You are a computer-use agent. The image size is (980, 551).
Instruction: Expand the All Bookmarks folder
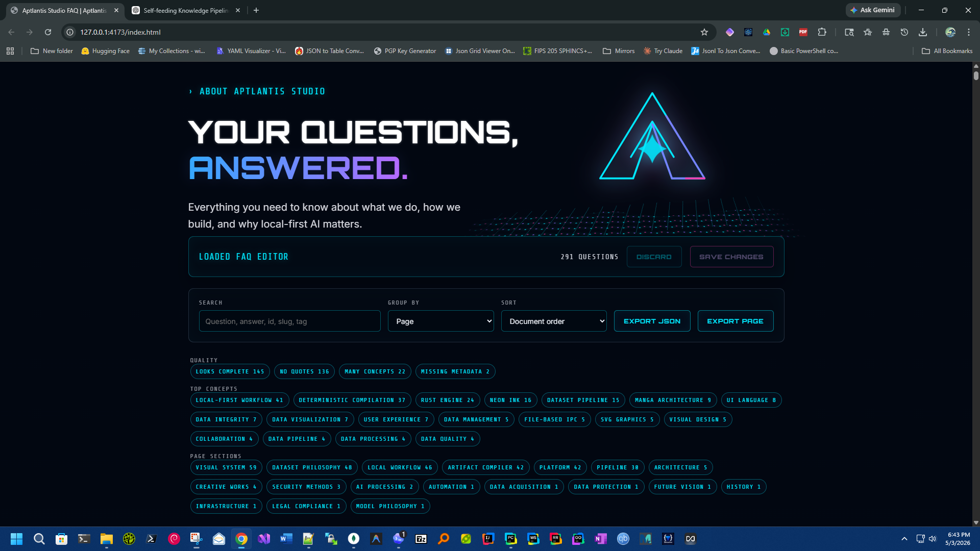click(947, 51)
